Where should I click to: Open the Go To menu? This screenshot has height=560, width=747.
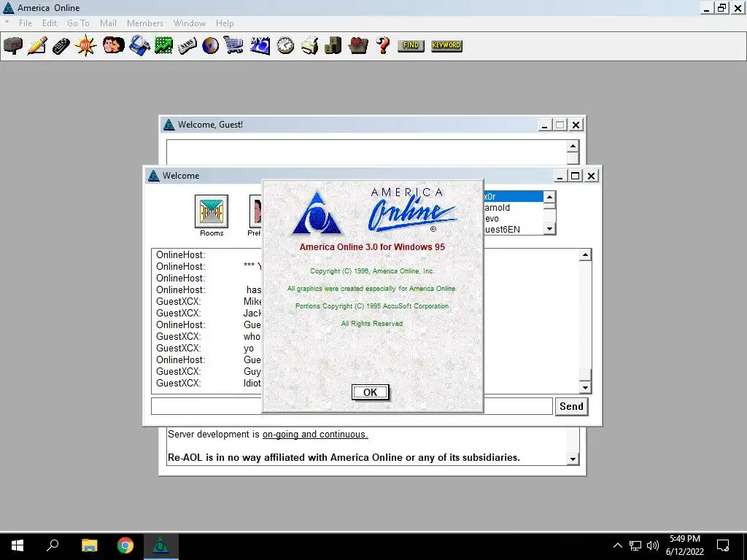pos(78,23)
